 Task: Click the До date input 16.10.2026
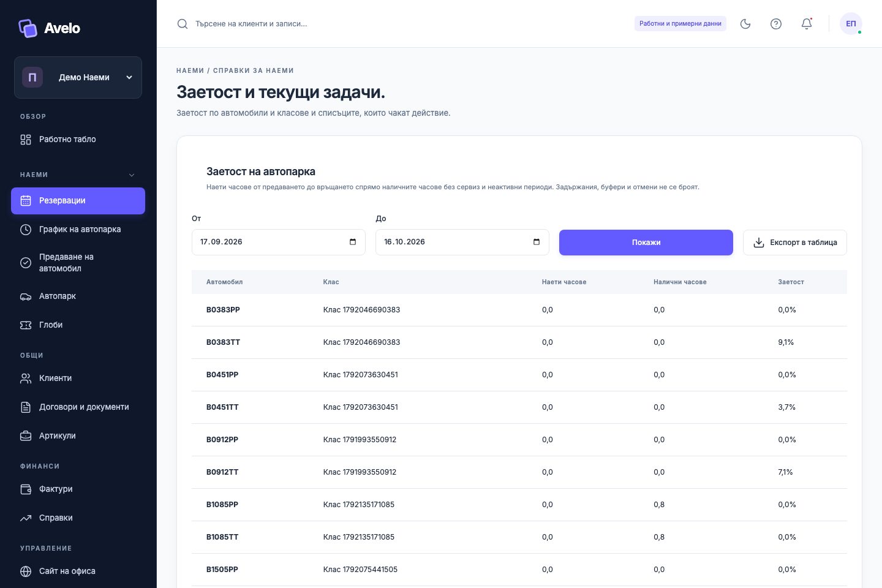(x=462, y=242)
